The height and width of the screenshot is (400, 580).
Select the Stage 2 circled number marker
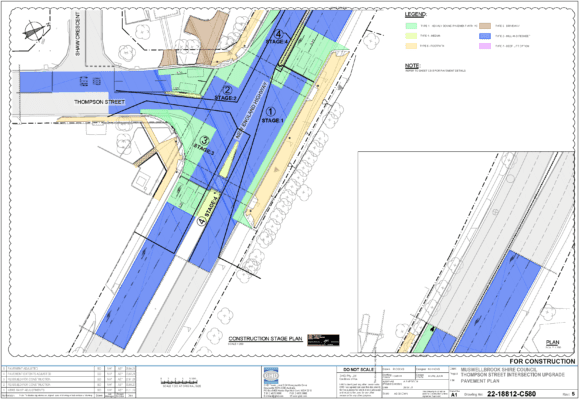pos(227,90)
